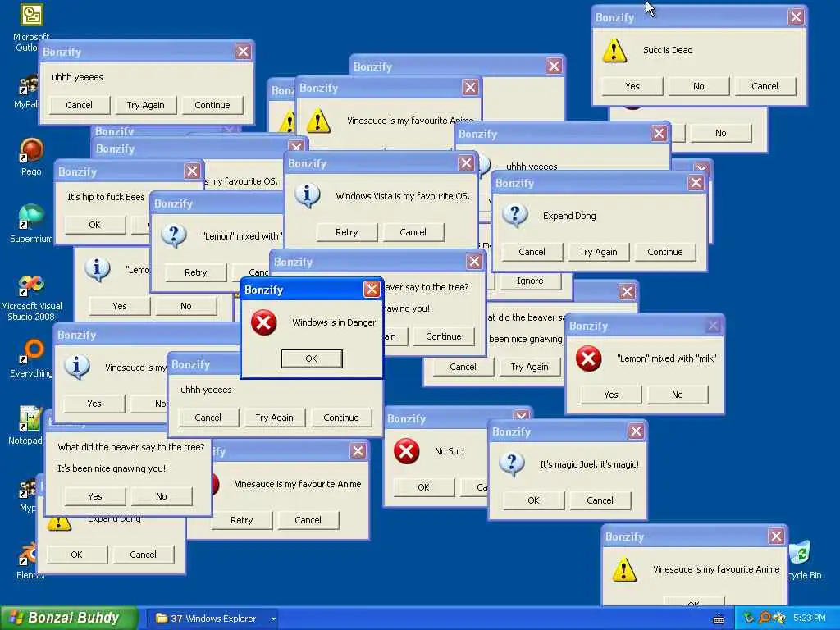Click Retry in Vinesauce dialog with Retry and Cancel
The image size is (840, 630).
click(x=242, y=519)
